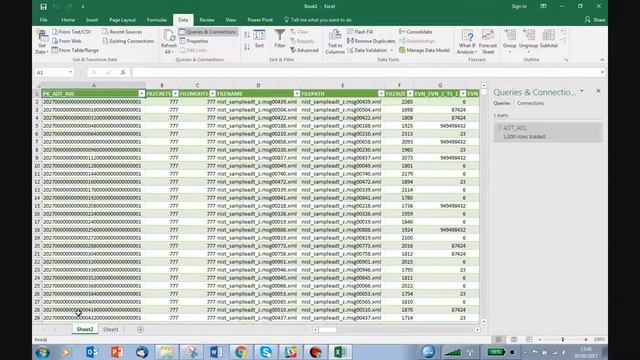Screen dimensions: 640x360
Task: Apply Flash Fill
Action: (360, 32)
